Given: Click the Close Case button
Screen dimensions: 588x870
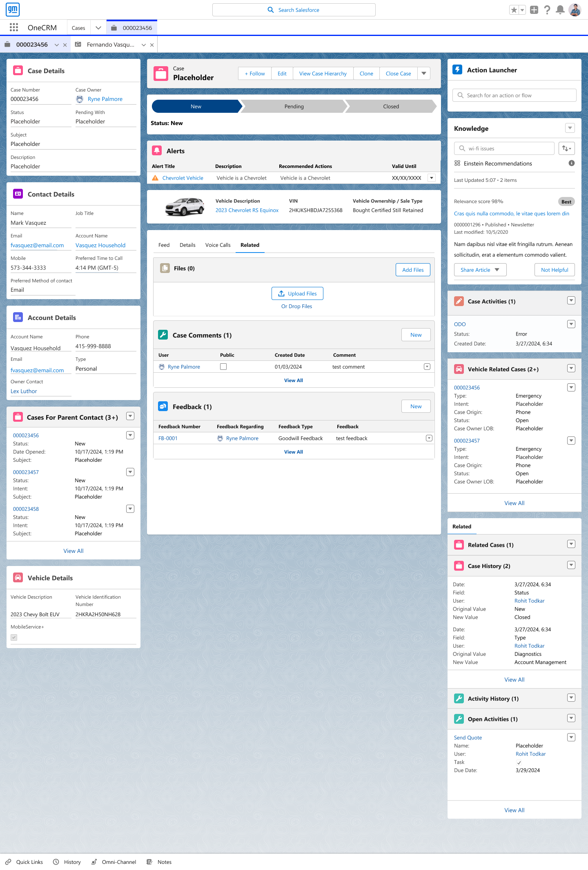Looking at the screenshot, I should [x=399, y=74].
